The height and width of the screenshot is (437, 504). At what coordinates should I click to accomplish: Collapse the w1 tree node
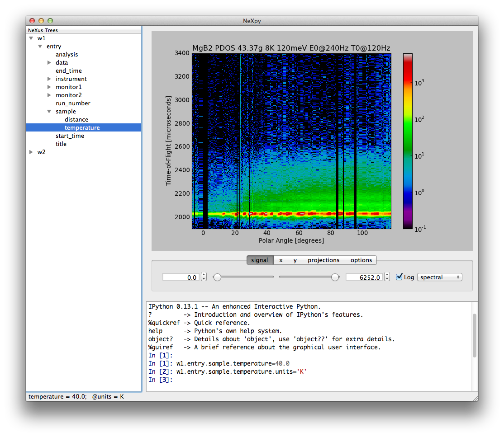click(31, 38)
